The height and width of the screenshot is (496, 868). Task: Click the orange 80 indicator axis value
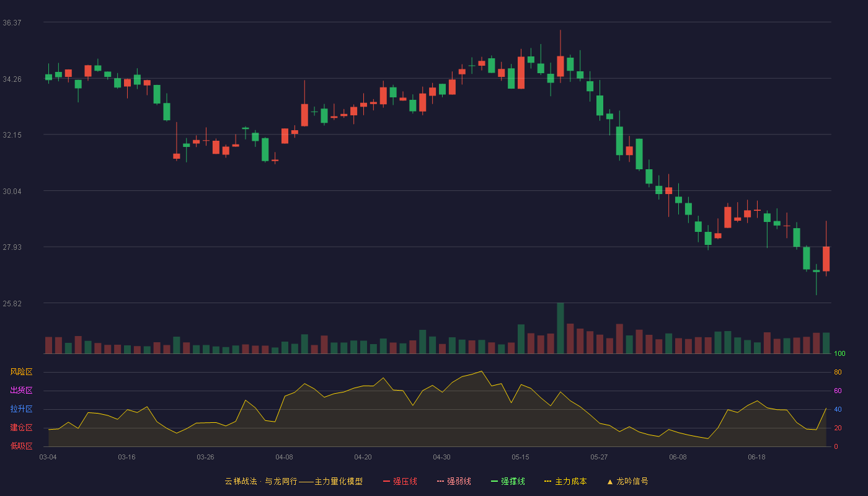[838, 373]
